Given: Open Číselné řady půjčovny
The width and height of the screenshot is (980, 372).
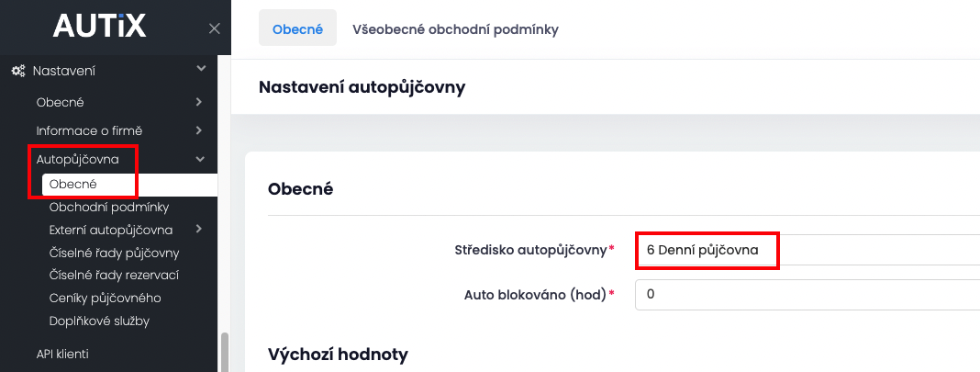Looking at the screenshot, I should 114,253.
